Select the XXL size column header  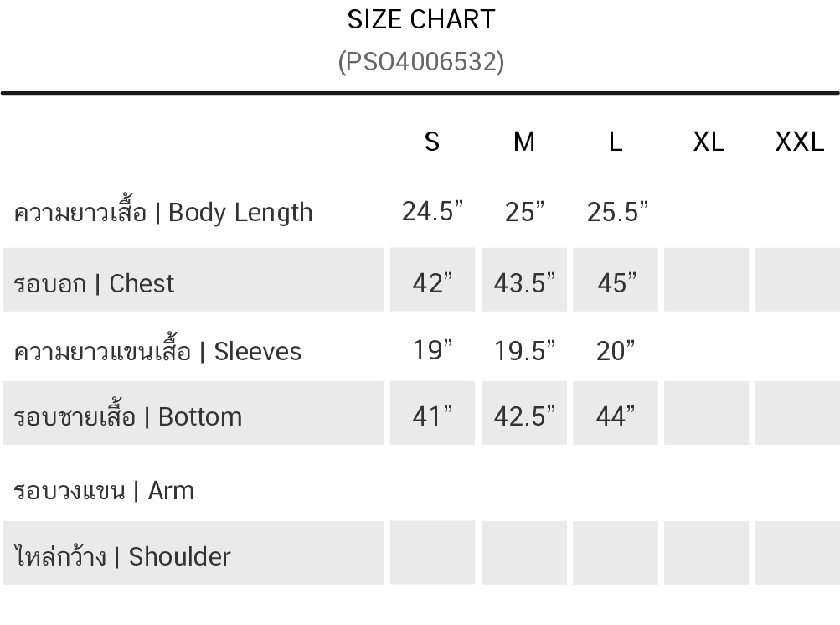[800, 142]
